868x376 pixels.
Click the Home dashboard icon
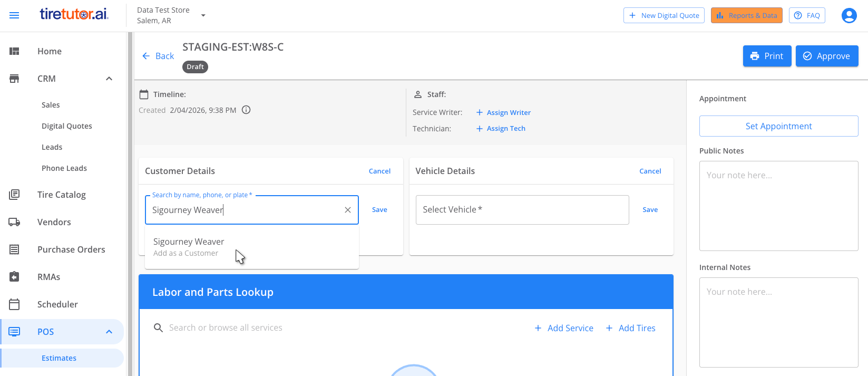pyautogui.click(x=14, y=51)
